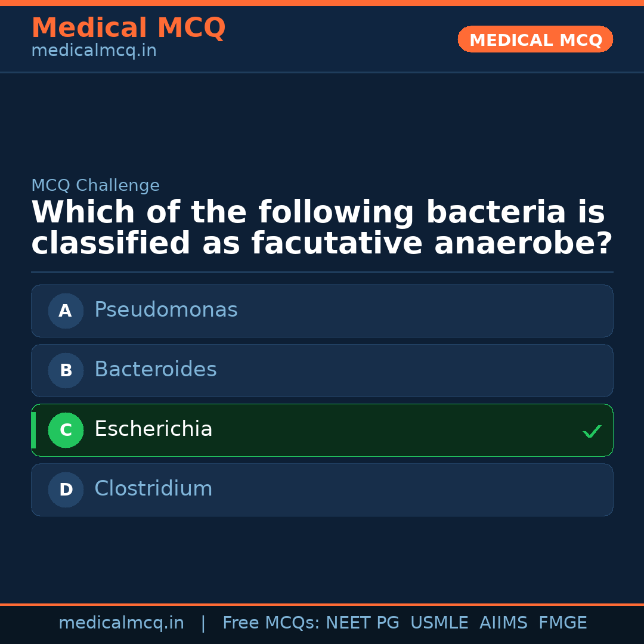
Task: Click the NEET PG footer text
Action: point(363,623)
